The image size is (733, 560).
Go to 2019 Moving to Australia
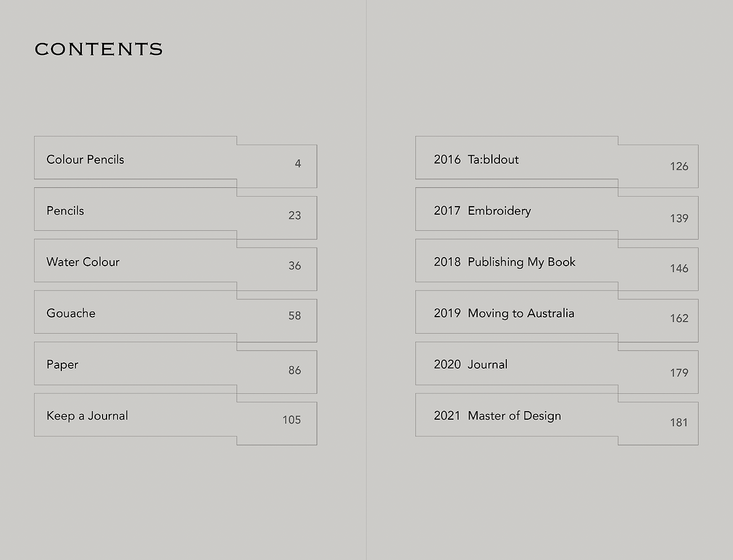517,312
